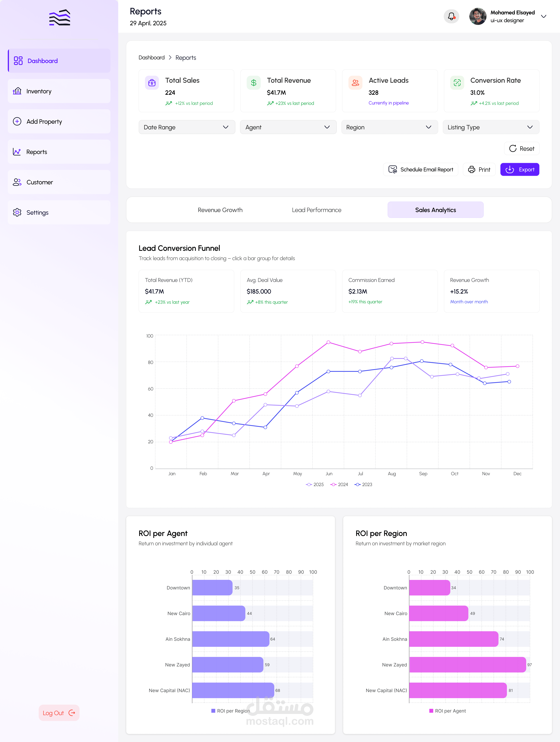The height and width of the screenshot is (742, 560).
Task: Click the 'Month over month' text
Action: point(469,302)
